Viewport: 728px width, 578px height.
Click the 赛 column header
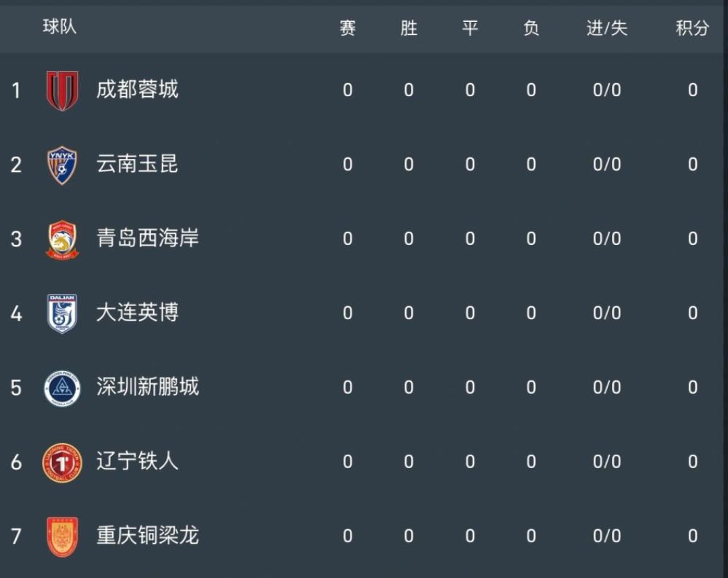[x=347, y=29]
